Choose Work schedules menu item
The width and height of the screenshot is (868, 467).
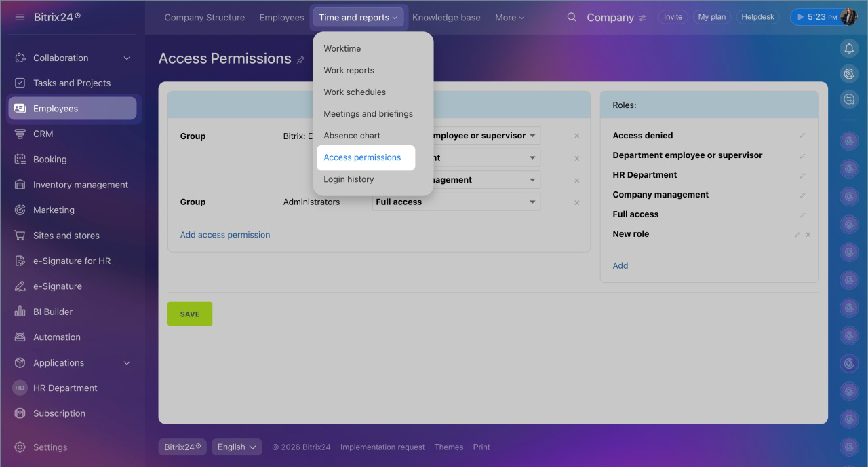pos(355,92)
